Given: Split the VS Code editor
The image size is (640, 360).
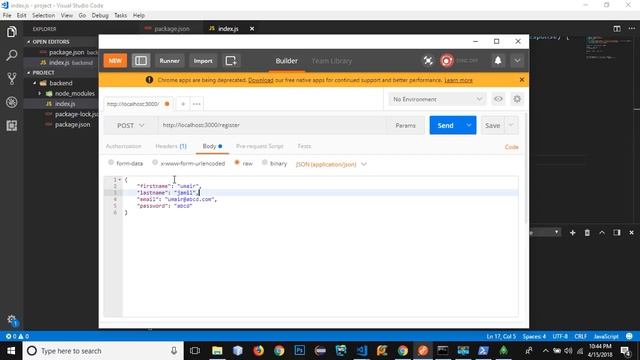Looking at the screenshot, I should tap(617, 29).
